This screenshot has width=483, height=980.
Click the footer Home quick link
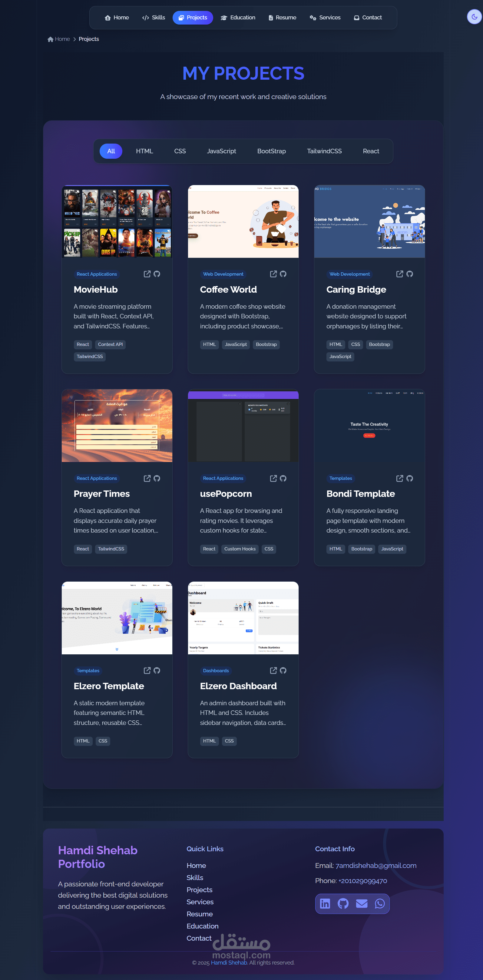coord(196,865)
